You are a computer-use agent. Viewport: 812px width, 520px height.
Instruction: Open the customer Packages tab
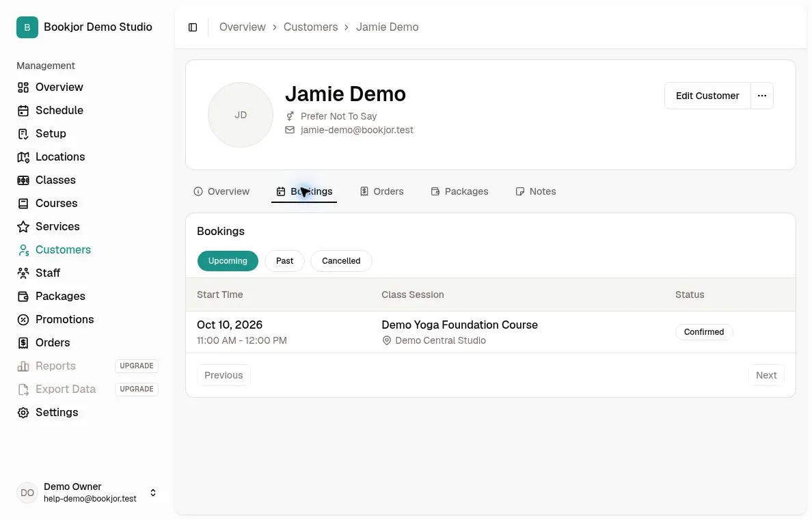(460, 191)
